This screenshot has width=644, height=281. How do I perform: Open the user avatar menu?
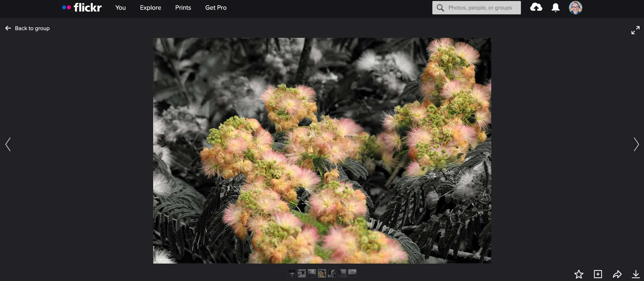[x=575, y=7]
